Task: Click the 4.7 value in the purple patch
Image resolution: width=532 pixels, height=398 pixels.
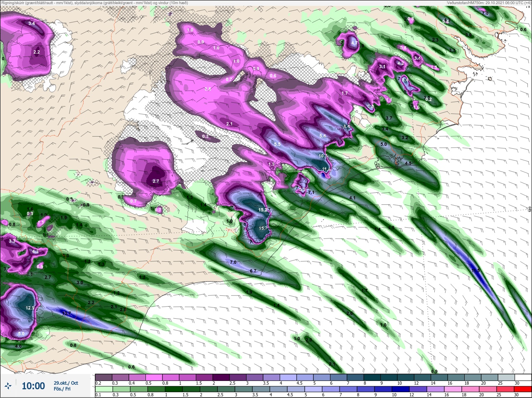Action: [x=354, y=43]
